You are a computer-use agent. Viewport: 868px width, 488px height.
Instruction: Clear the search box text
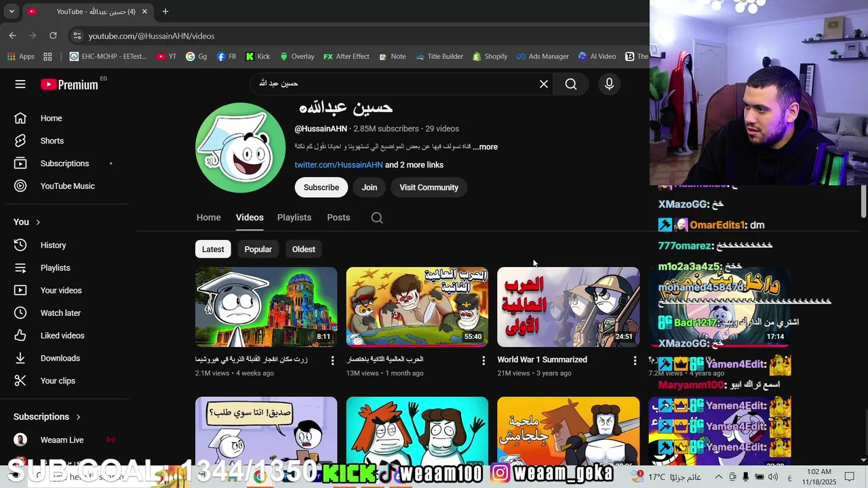[x=544, y=84]
